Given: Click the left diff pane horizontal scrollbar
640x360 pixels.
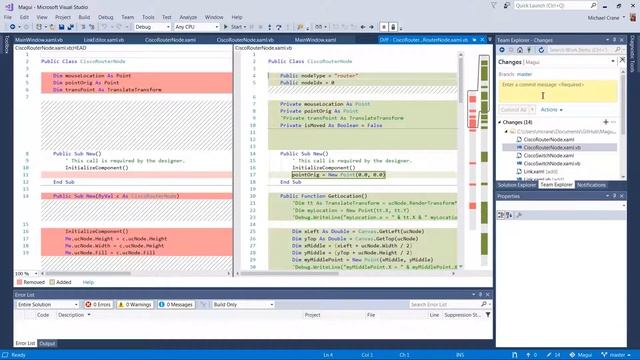Looking at the screenshot, I should click(x=135, y=273).
